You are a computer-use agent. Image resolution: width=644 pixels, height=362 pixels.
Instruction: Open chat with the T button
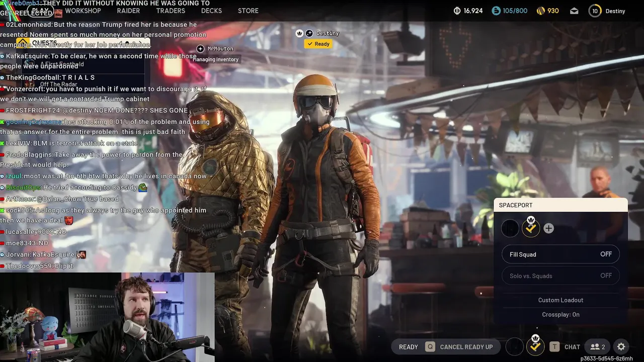coord(565,347)
